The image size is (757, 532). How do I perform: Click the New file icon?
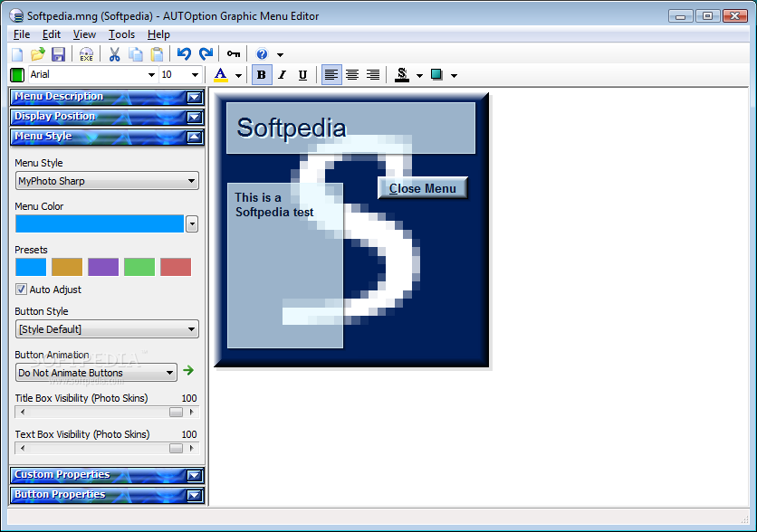(17, 54)
